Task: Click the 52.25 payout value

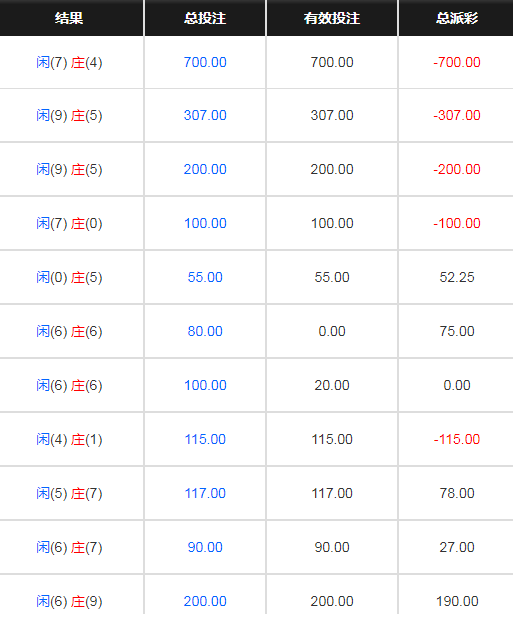Action: pyautogui.click(x=457, y=278)
